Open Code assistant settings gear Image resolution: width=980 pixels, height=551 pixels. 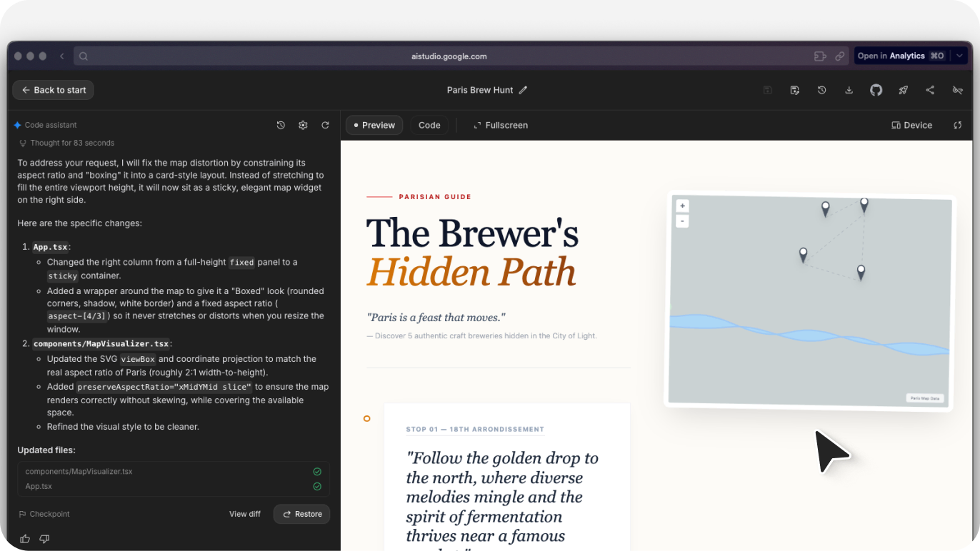[x=303, y=125]
